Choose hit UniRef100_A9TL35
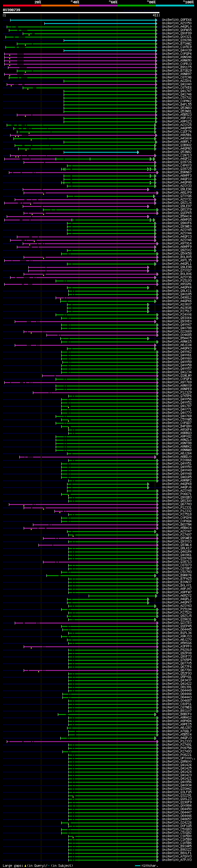The height and width of the screenshot is (868, 197). click(x=177, y=260)
